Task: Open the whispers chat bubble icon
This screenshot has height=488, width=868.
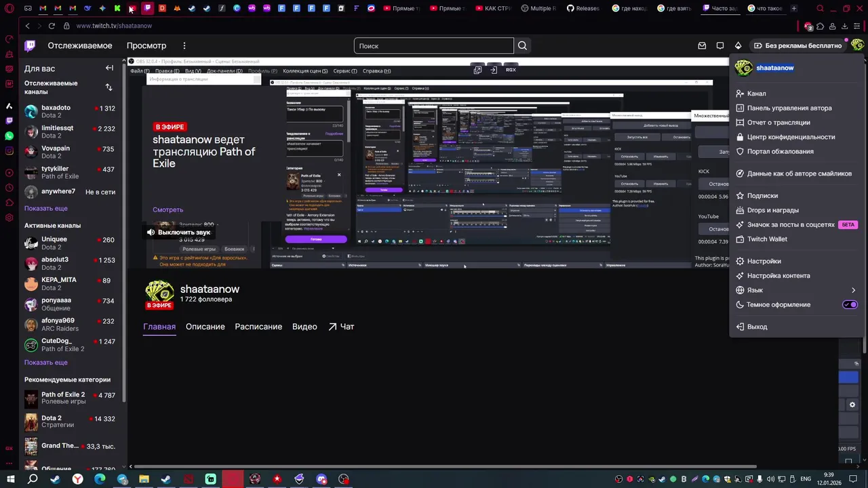Action: click(x=720, y=45)
